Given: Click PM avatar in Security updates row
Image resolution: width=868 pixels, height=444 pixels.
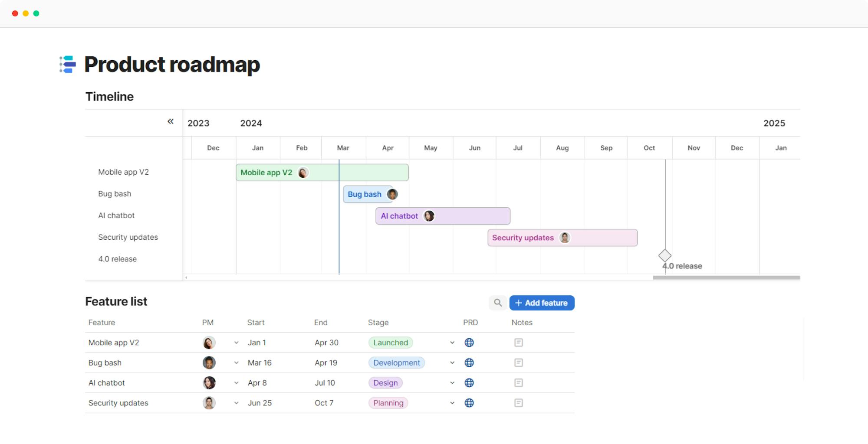Looking at the screenshot, I should tap(209, 403).
